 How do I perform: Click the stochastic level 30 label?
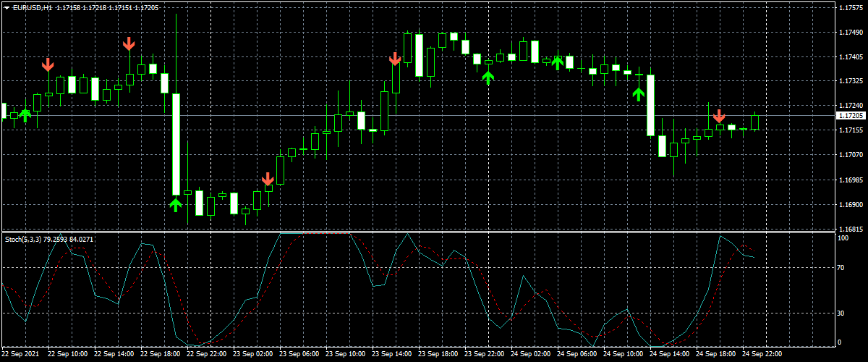coord(841,313)
